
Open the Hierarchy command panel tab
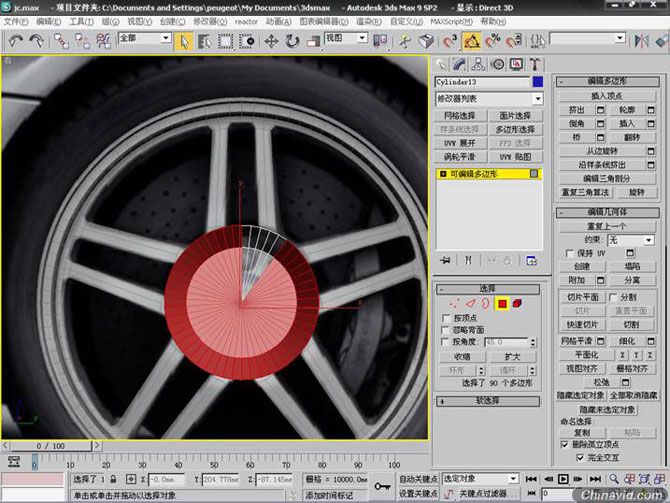click(478, 65)
